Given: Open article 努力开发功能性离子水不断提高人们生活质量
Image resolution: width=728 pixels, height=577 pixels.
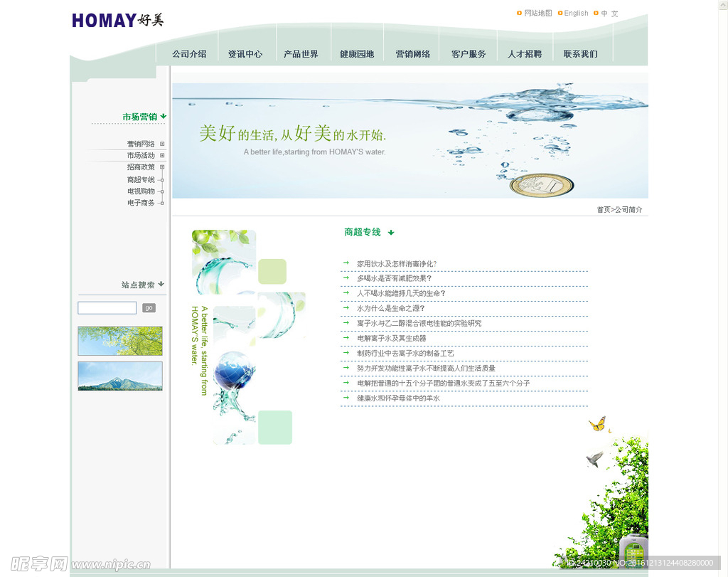Looking at the screenshot, I should point(427,368).
